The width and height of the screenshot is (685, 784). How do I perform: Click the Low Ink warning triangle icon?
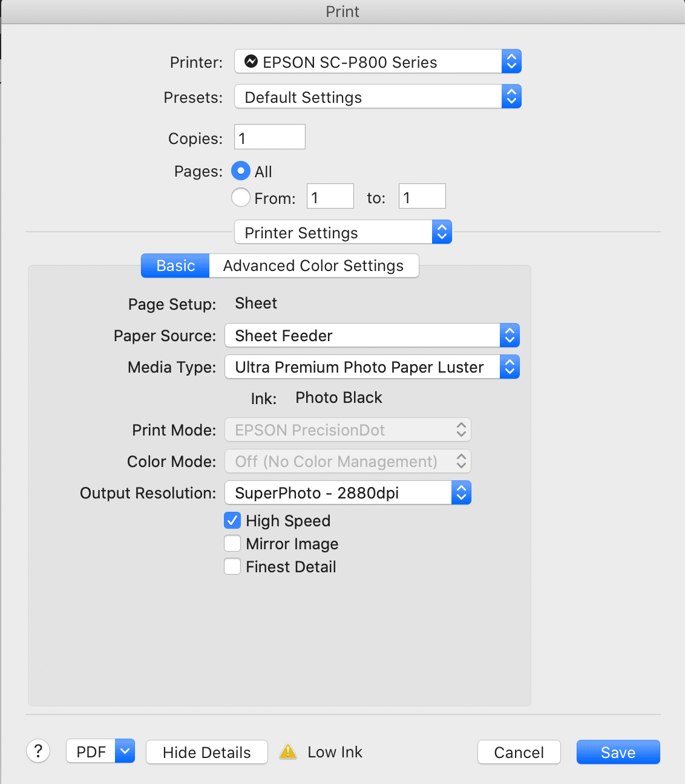pos(288,751)
